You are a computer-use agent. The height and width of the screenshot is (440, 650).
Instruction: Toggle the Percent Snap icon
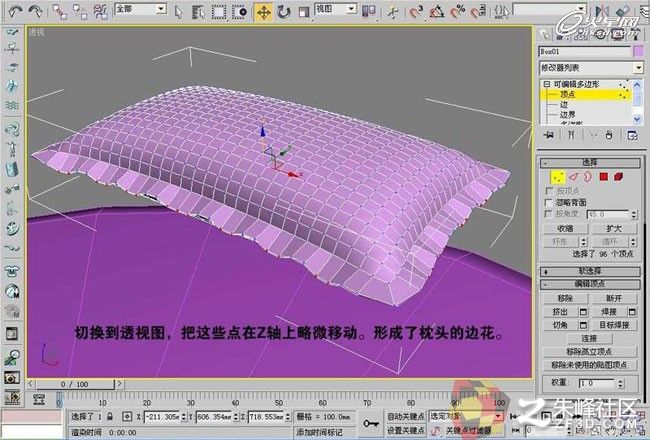[457, 12]
